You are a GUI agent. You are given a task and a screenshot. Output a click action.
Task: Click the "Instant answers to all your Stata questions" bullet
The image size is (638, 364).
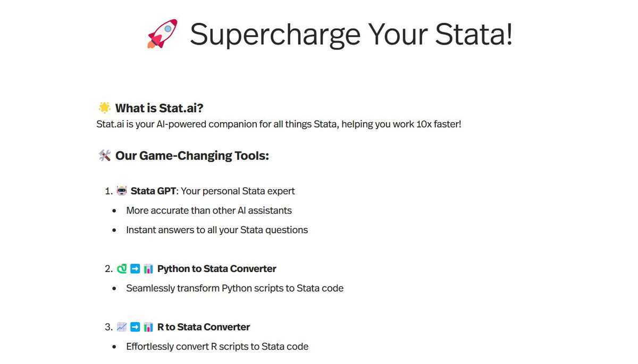pos(217,230)
